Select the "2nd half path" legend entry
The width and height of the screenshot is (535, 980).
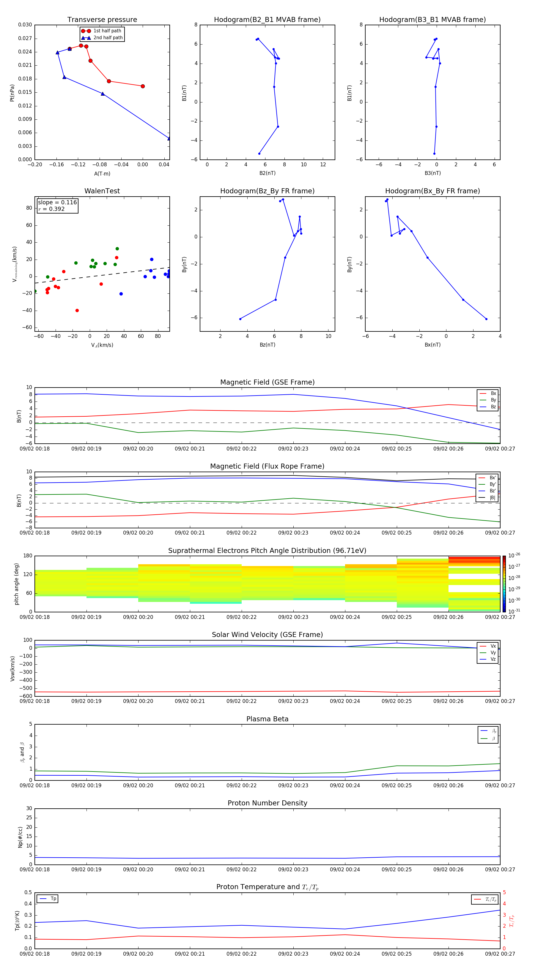pos(102,38)
